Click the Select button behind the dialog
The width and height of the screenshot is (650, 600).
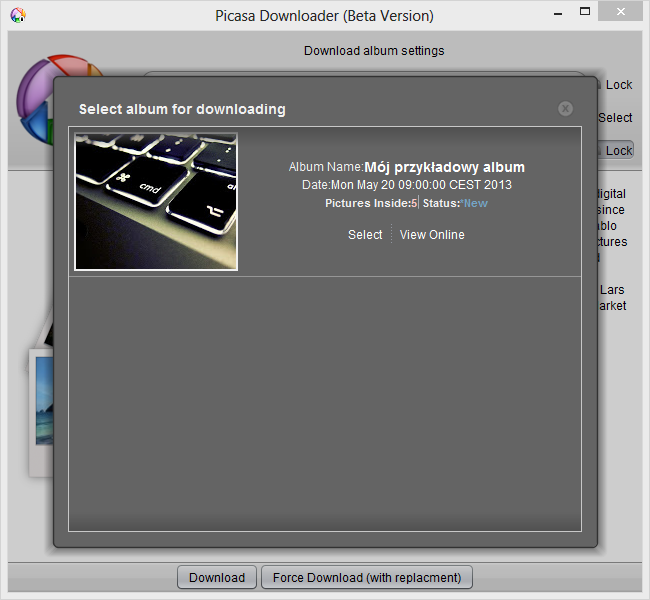(615, 118)
